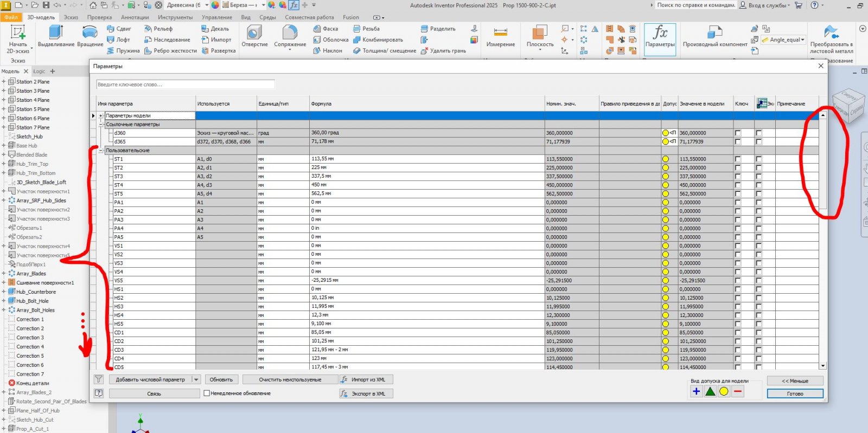This screenshot has width=868, height=433.
Task: Open the Angle_equal dropdown
Action: pos(803,40)
